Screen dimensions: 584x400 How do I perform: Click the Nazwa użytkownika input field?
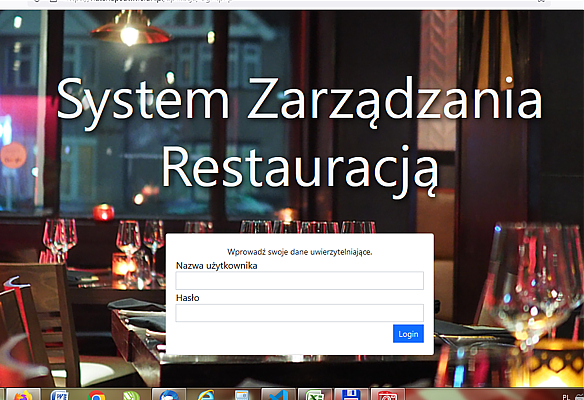299,280
